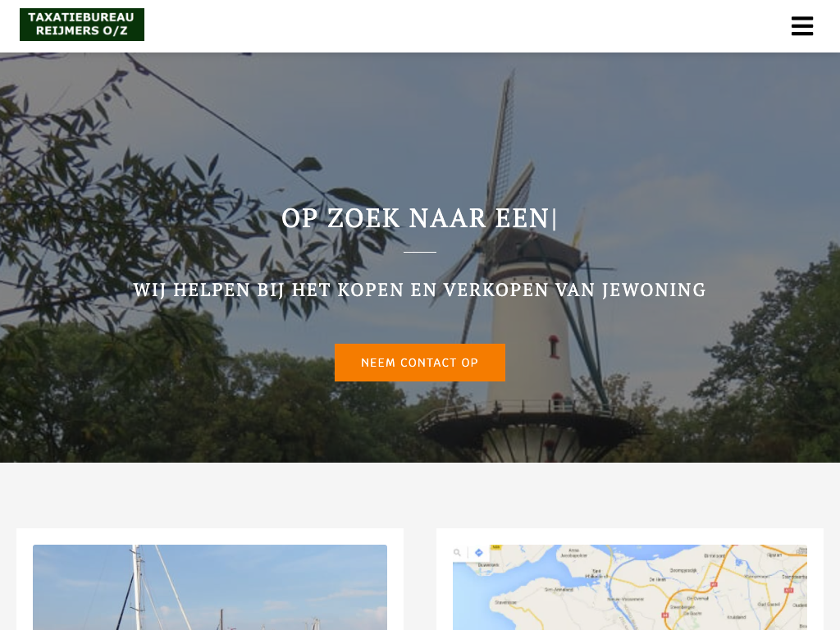Click the yellow road shield beside map directions icon
840x630 pixels.
pyautogui.click(x=496, y=547)
